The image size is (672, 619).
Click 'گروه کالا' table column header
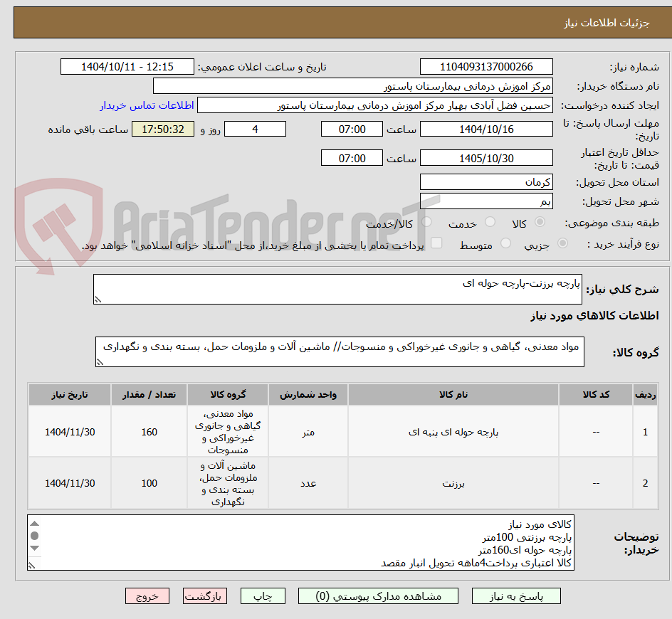coord(228,395)
